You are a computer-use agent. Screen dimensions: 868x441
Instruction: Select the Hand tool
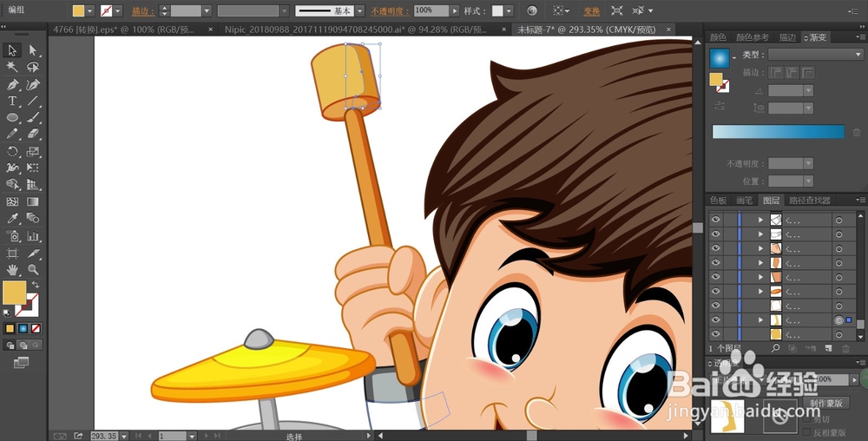pyautogui.click(x=12, y=270)
